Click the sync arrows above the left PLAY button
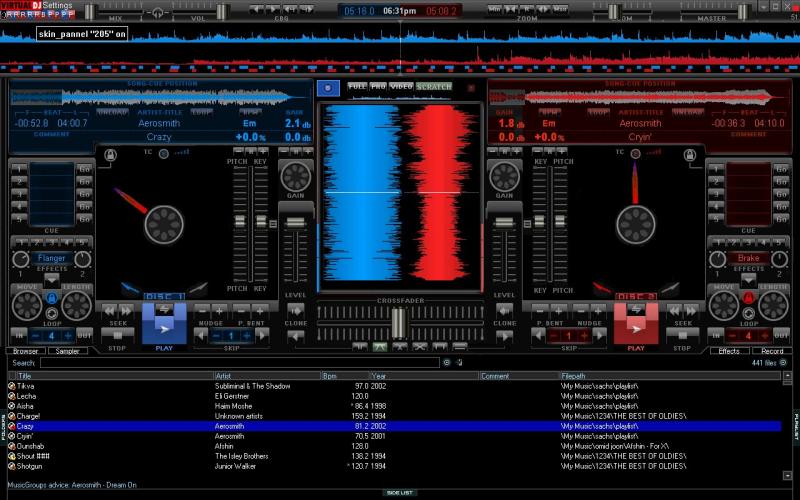Screen dimensions: 800x500 point(164,309)
